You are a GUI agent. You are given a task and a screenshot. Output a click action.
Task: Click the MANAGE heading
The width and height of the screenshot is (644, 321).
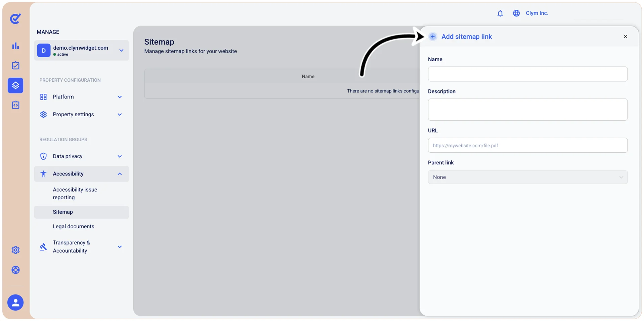pyautogui.click(x=48, y=32)
